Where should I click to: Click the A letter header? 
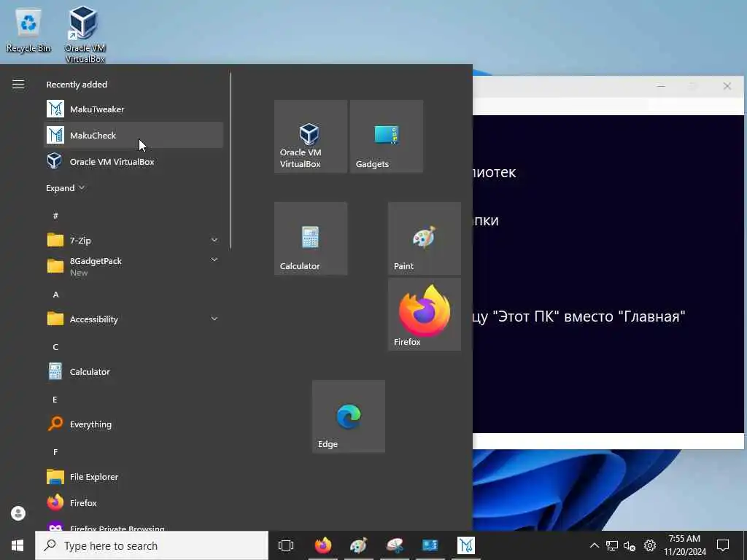(x=55, y=295)
